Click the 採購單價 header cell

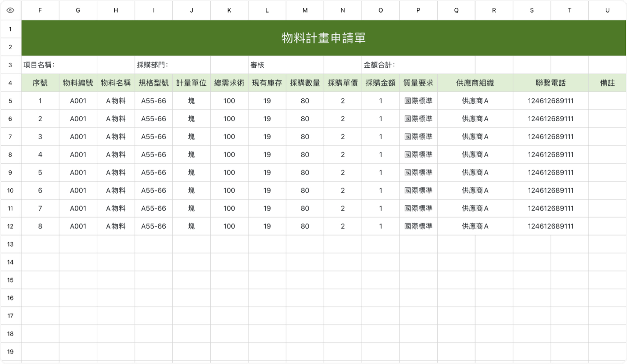tap(343, 83)
